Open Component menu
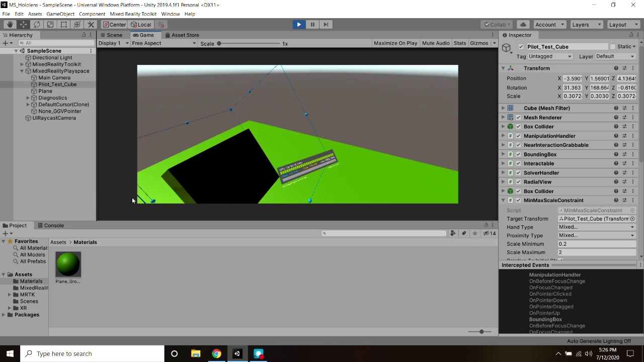Image resolution: width=644 pixels, height=362 pixels. (92, 14)
